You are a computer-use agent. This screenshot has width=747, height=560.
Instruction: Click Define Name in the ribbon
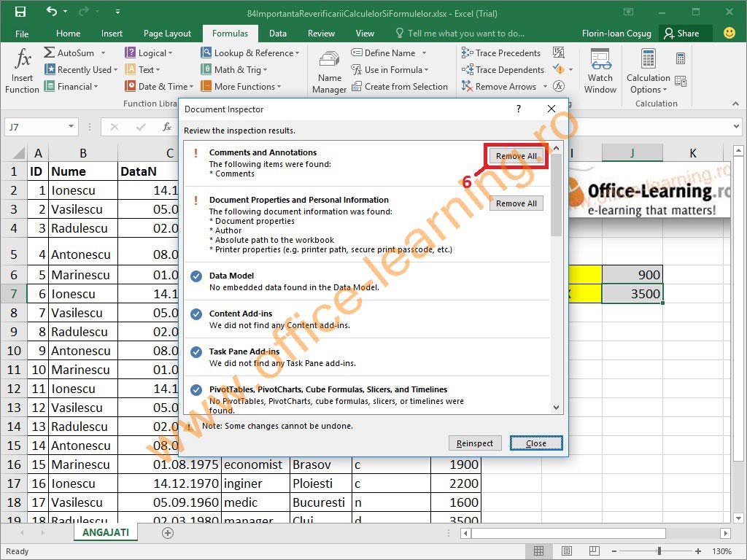click(384, 52)
